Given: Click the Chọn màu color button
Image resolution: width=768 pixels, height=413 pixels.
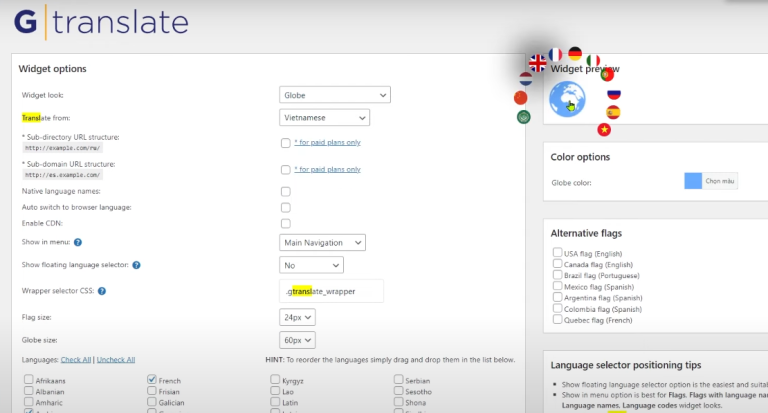Looking at the screenshot, I should [720, 181].
